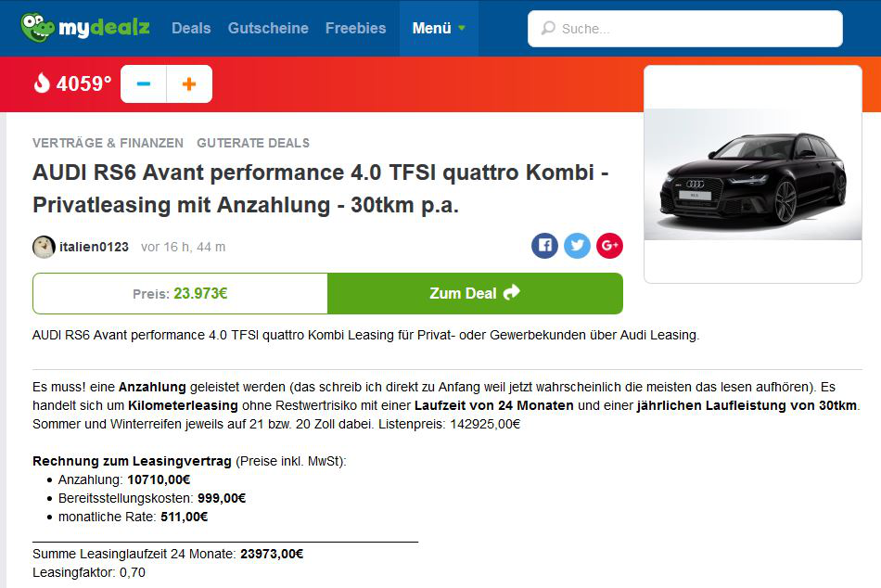The height and width of the screenshot is (588, 881).
Task: Click the flame temperature icon
Action: point(42,84)
